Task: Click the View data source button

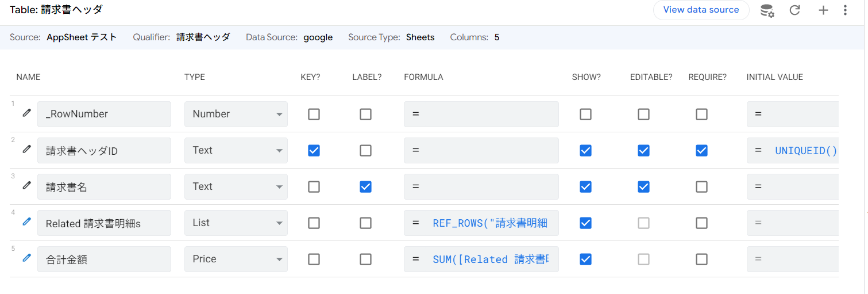Action: pos(701,10)
